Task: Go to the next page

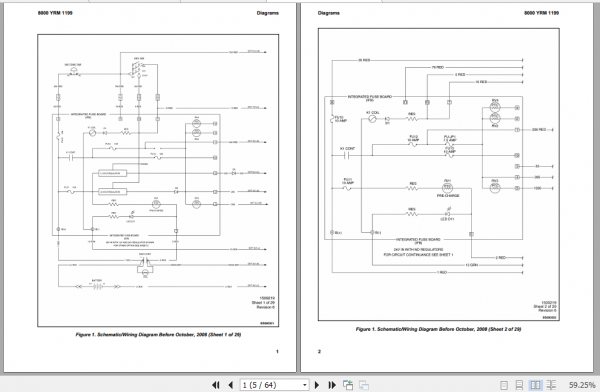Action: (x=317, y=385)
